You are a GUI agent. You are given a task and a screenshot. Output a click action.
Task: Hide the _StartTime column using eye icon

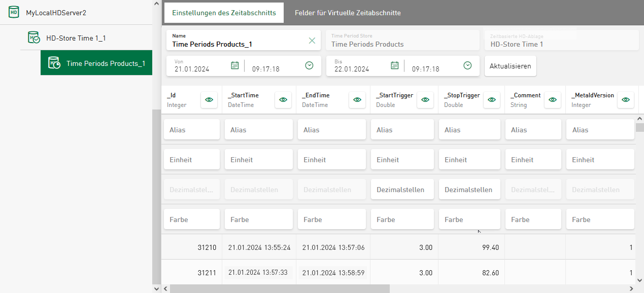[283, 100]
